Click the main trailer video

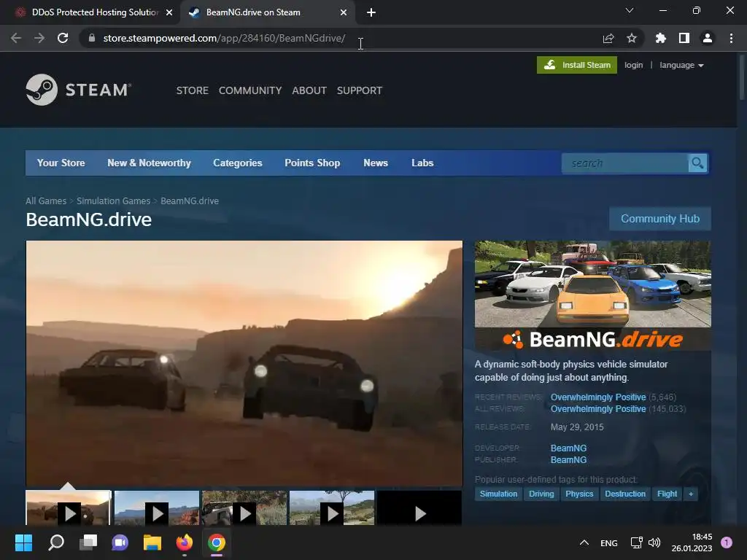tap(244, 363)
